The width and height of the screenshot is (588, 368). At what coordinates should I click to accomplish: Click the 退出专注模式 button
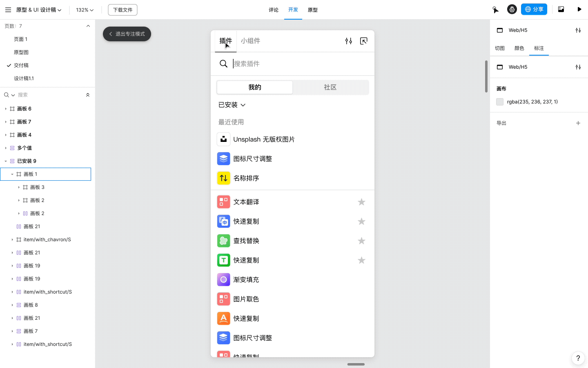pyautogui.click(x=127, y=34)
